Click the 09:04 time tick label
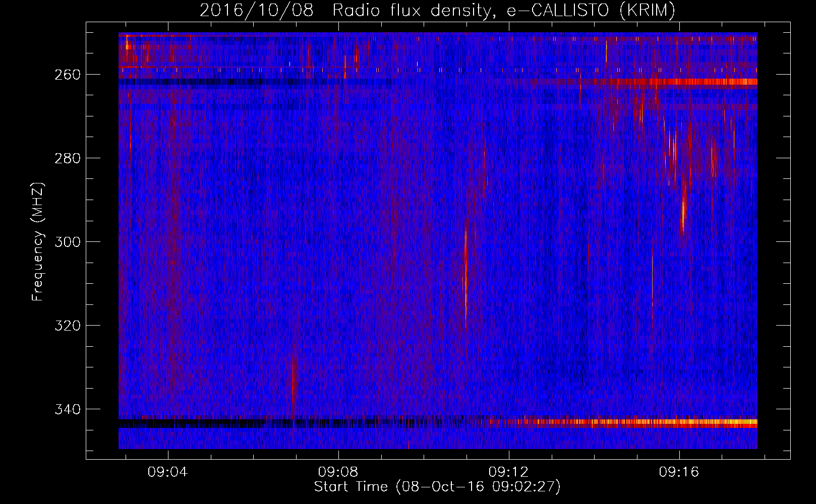 pyautogui.click(x=167, y=472)
